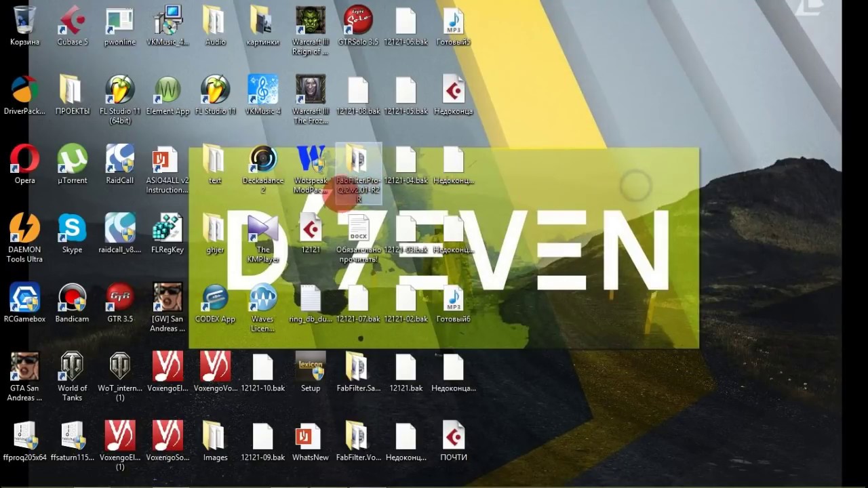Launch FL Studio 11 non-64bit shortcut
This screenshot has width=868, height=488.
coord(215,95)
